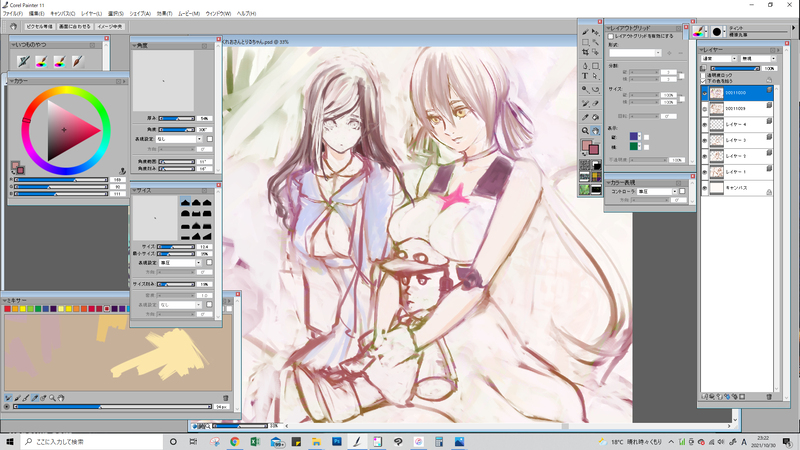This screenshot has width=800, height=450.
Task: Click the ピクセル等倍 button
Action: [39, 27]
